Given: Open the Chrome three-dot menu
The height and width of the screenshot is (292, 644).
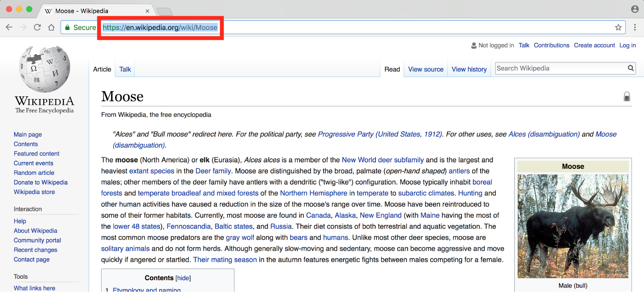Looking at the screenshot, I should click(x=635, y=27).
